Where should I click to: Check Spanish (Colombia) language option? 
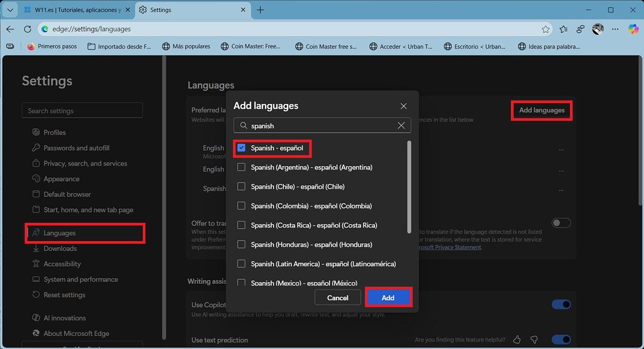[x=241, y=206]
